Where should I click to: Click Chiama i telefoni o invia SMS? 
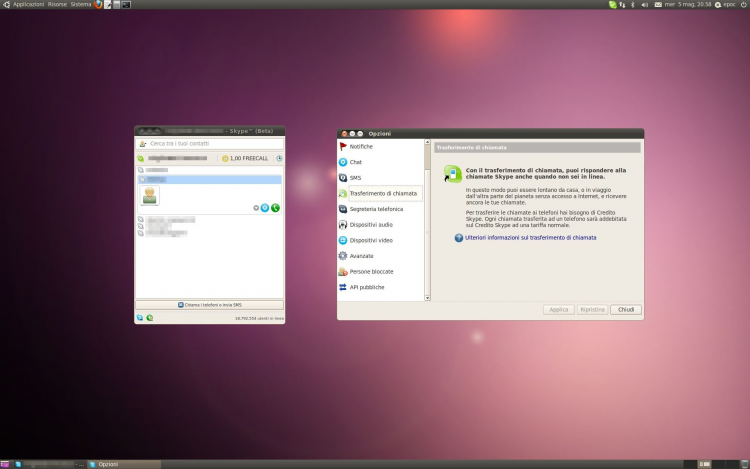point(210,305)
